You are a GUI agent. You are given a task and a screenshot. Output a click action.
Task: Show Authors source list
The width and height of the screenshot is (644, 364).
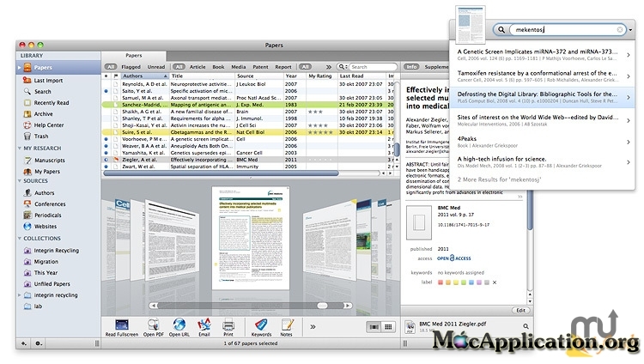point(44,192)
